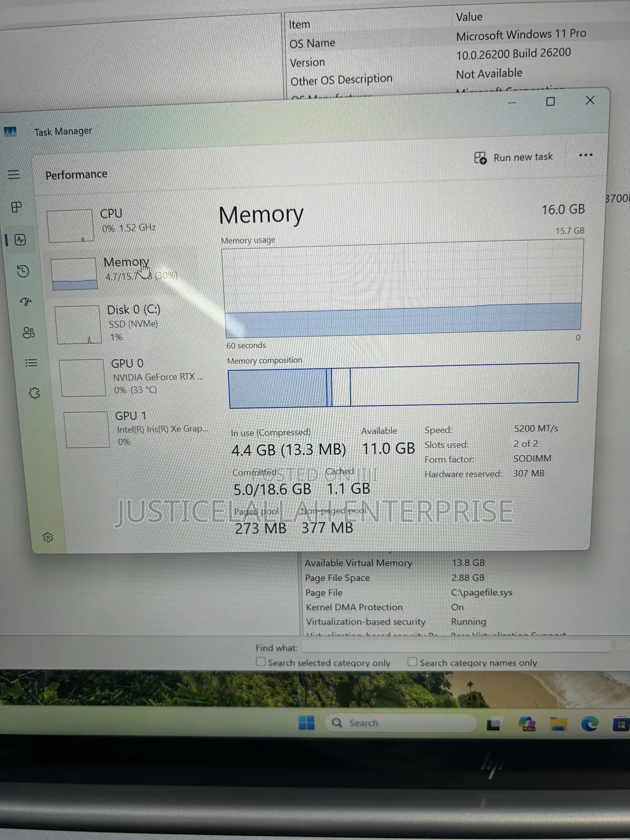This screenshot has height=840, width=630.
Task: Click the Find what input field
Action: click(x=456, y=646)
